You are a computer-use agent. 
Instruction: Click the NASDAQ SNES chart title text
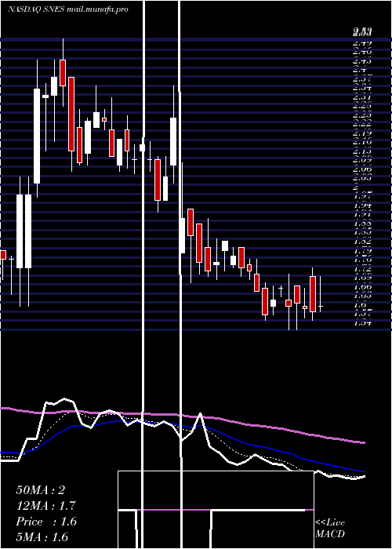click(68, 9)
